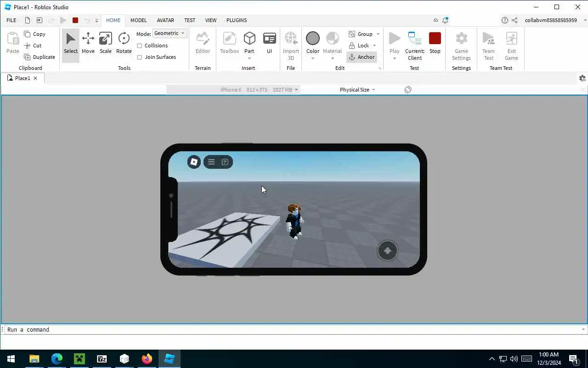Click the share collaboration icon

(x=514, y=20)
